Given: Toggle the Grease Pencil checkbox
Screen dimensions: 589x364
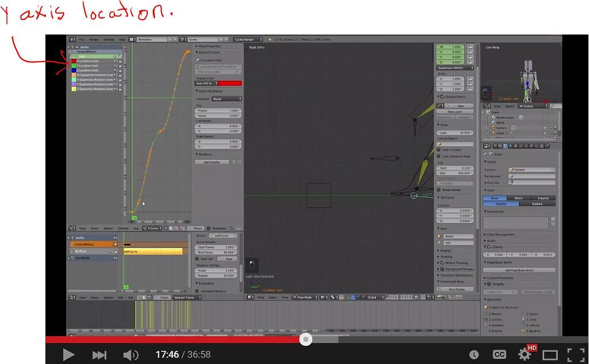Looking at the screenshot, I should tap(442, 97).
